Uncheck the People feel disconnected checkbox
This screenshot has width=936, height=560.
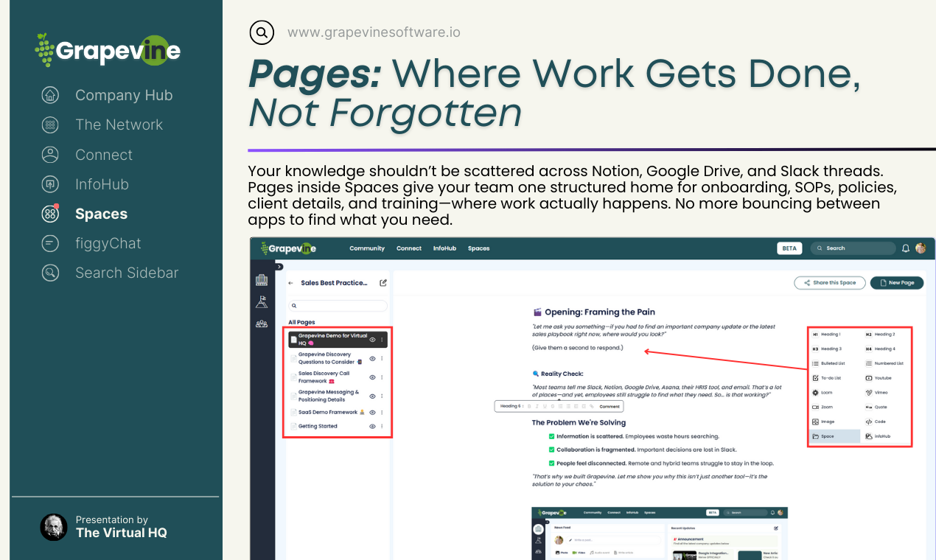click(551, 463)
